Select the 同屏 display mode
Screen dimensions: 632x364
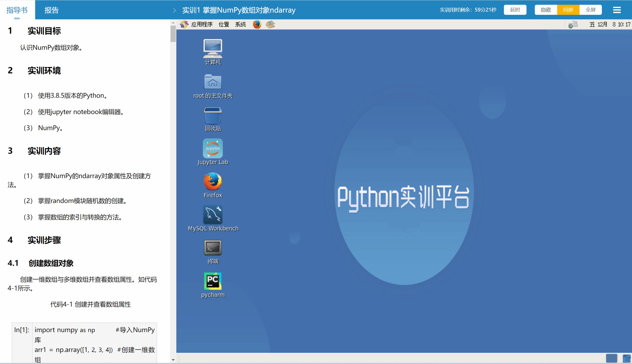pos(568,10)
